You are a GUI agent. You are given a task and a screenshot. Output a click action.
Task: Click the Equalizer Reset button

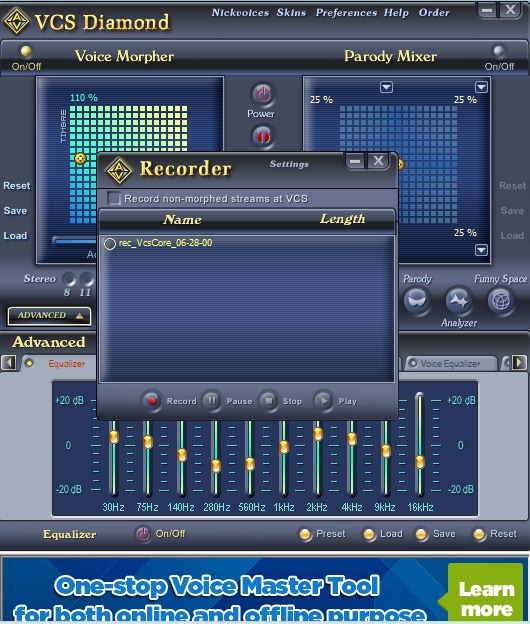[x=479, y=534]
